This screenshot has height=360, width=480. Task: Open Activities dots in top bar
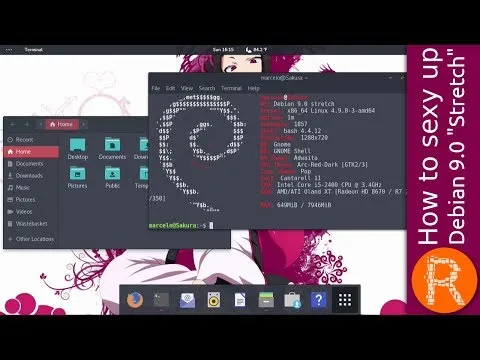9,50
